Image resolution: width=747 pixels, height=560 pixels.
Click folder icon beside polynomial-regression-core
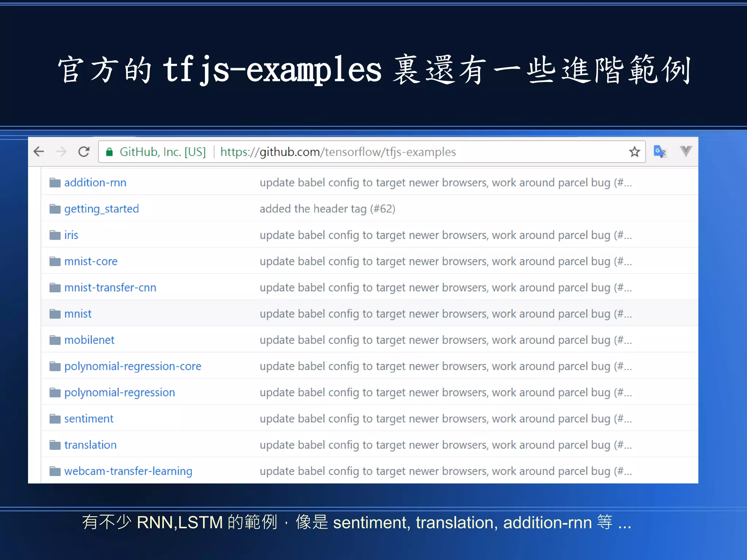pyautogui.click(x=55, y=366)
